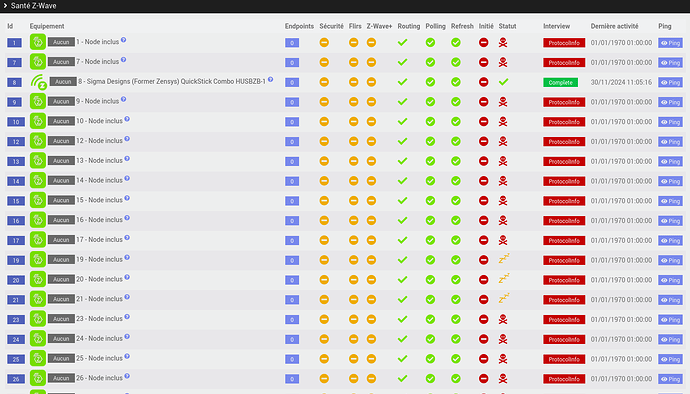Click node 14's '01/01/1970 01:00:00' date
This screenshot has width=690, height=394.
(621, 181)
